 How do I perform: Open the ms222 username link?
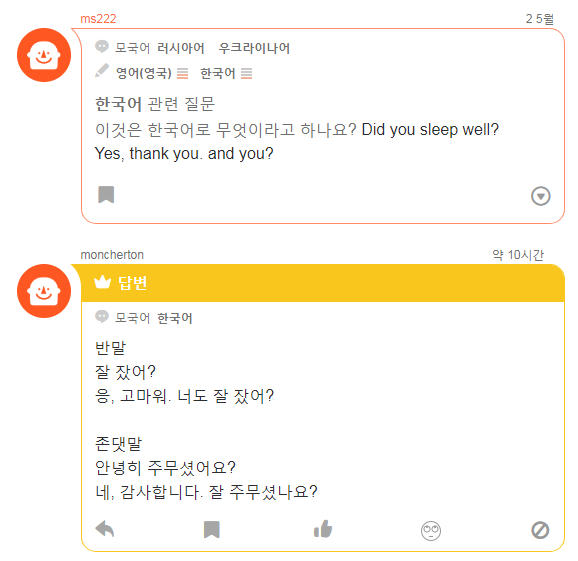click(98, 18)
